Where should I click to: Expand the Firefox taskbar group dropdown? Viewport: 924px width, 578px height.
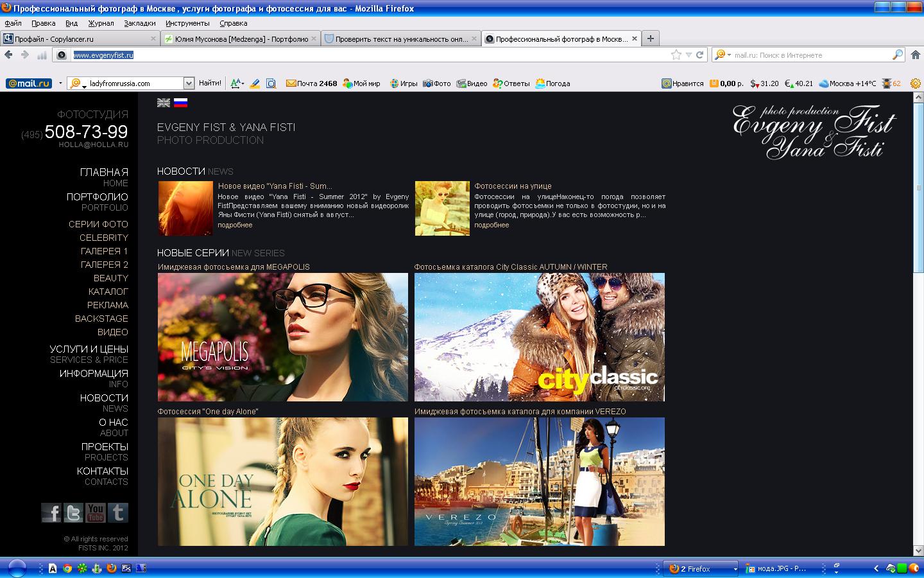[x=735, y=569]
